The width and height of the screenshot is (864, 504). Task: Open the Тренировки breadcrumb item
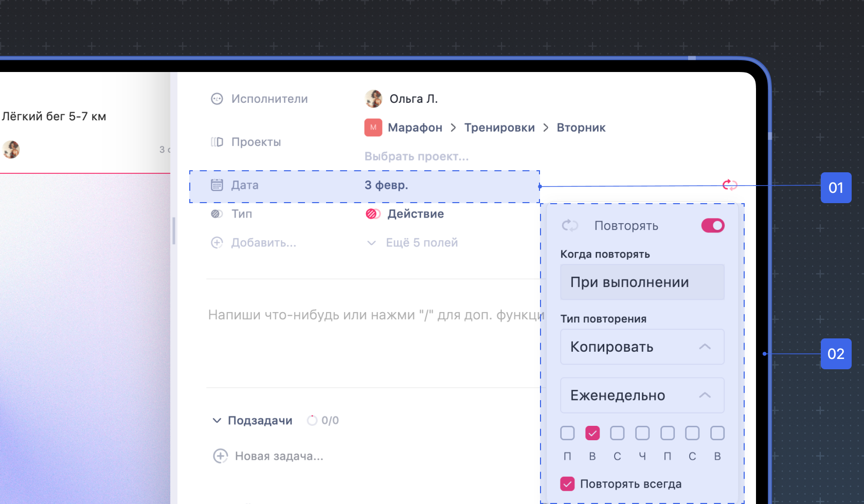pos(499,127)
